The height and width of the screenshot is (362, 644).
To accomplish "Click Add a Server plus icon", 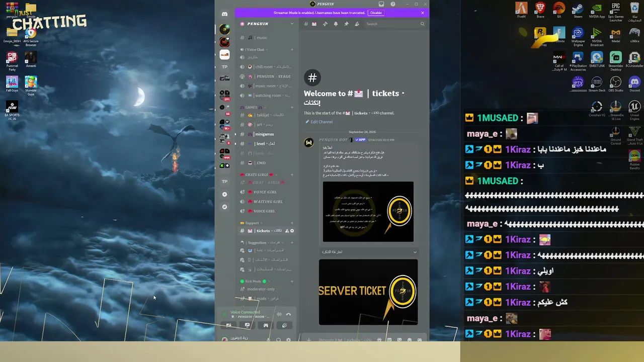I will 224,194.
